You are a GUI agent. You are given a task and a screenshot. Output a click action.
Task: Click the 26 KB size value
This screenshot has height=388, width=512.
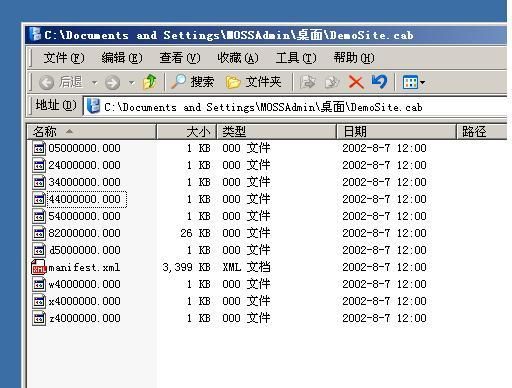(195, 233)
